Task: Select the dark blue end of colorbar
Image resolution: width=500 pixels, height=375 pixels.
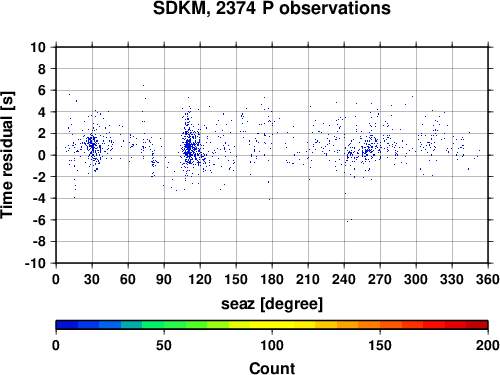Action: click(x=67, y=325)
